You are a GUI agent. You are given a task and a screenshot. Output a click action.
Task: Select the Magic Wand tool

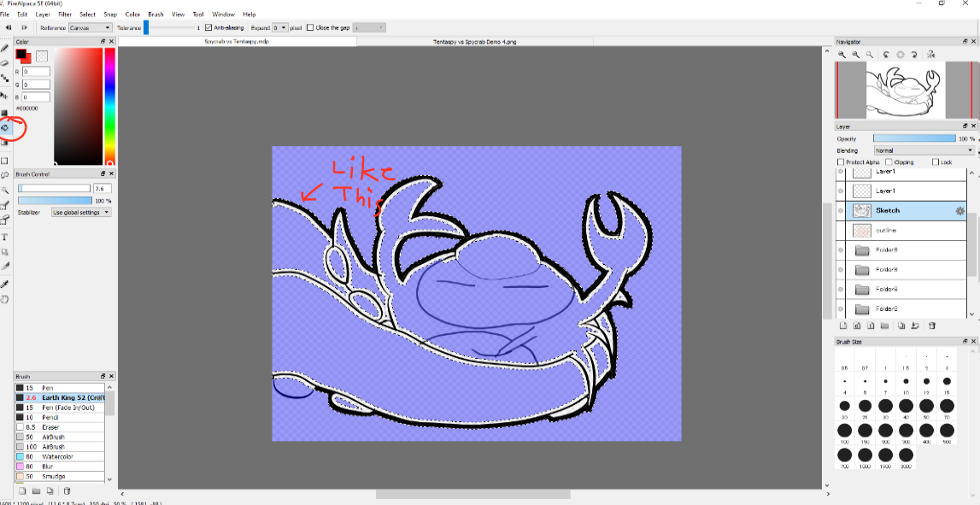(4, 190)
